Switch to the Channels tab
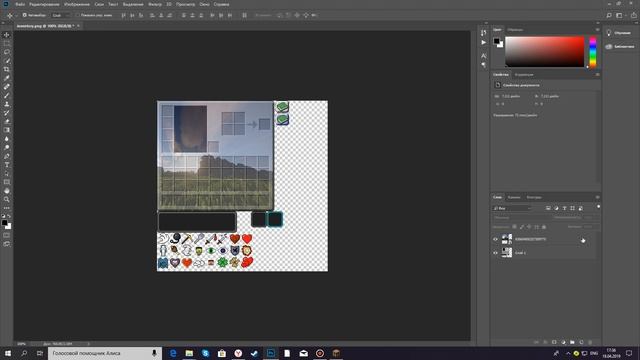640x360 pixels. point(514,197)
